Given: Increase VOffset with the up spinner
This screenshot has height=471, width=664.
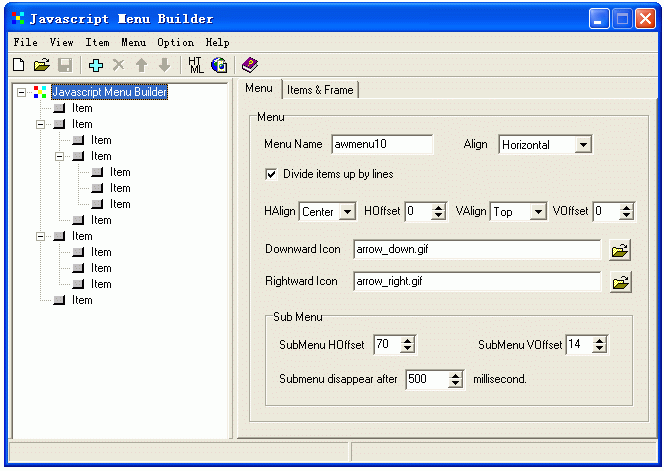Looking at the screenshot, I should [626, 208].
